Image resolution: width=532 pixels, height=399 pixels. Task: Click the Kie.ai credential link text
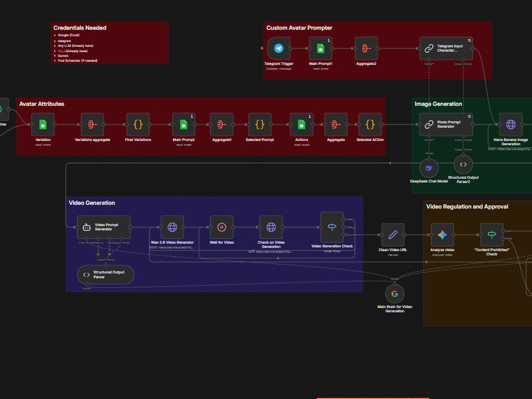(x=62, y=51)
